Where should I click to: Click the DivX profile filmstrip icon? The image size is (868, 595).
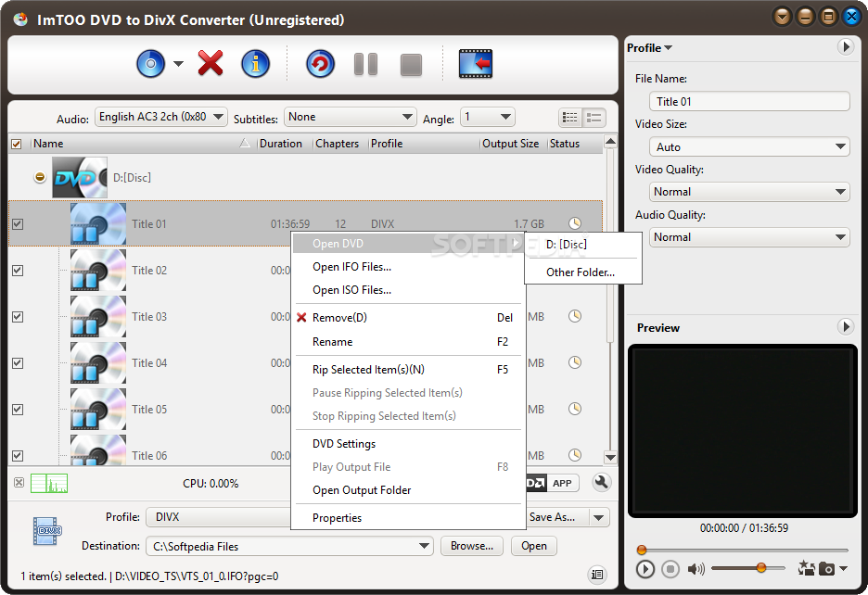pos(47,531)
